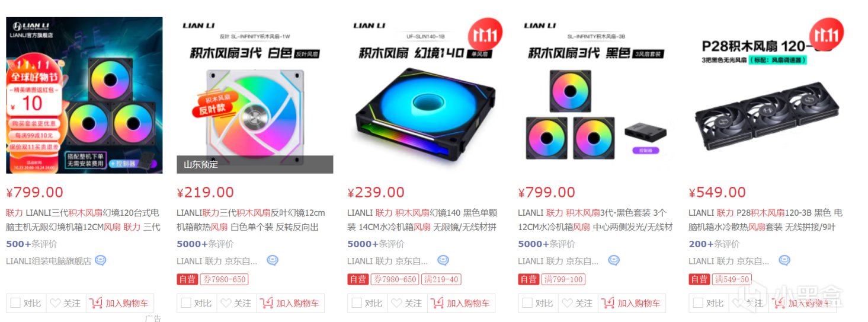Click the 满799-100 discount tag
Image resolution: width=868 pixels, height=322 pixels.
pos(563,279)
